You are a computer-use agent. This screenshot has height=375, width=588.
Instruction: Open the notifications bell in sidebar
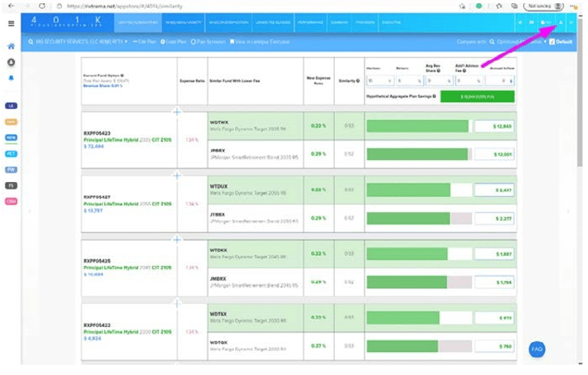[x=11, y=78]
